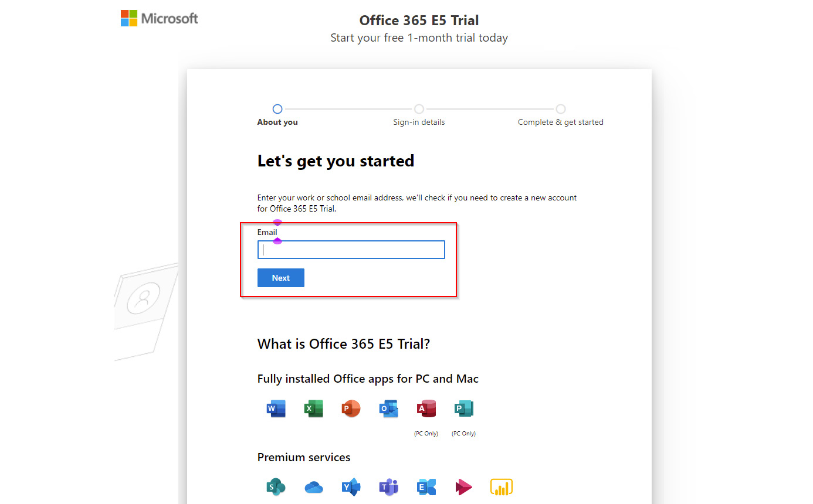The height and width of the screenshot is (504, 813).
Task: Click the Exchange service icon
Action: (426, 486)
